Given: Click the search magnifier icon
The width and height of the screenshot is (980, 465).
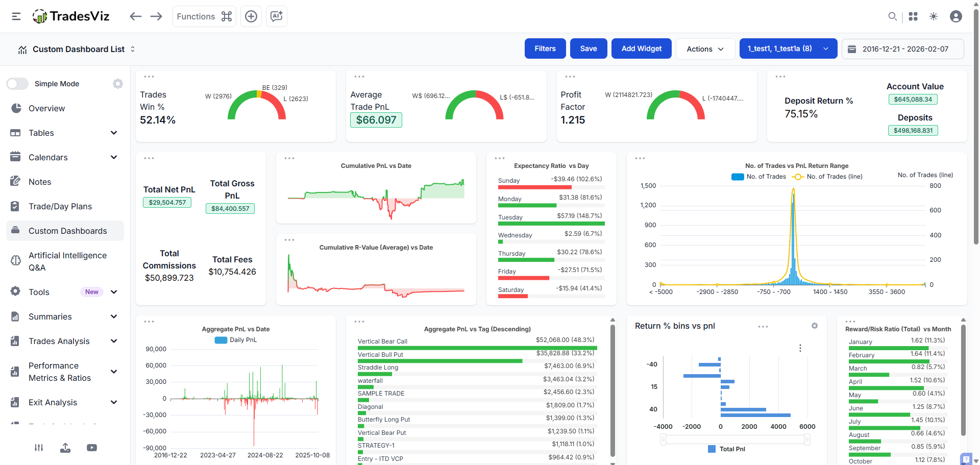Looking at the screenshot, I should pos(892,16).
